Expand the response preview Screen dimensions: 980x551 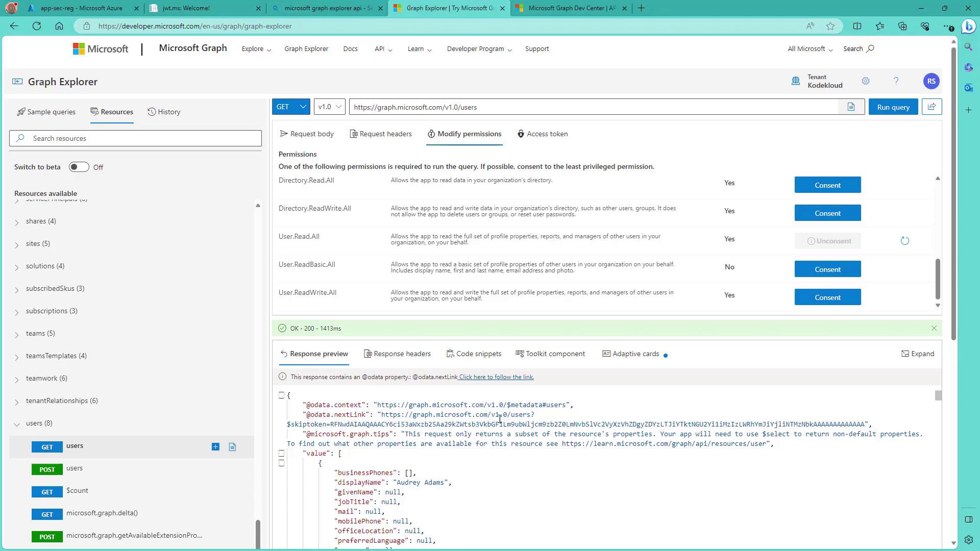[918, 354]
